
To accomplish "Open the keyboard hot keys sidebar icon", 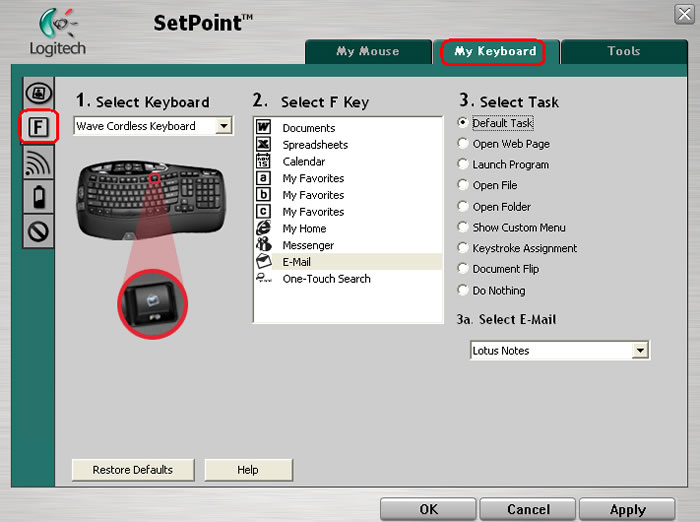I will click(39, 93).
